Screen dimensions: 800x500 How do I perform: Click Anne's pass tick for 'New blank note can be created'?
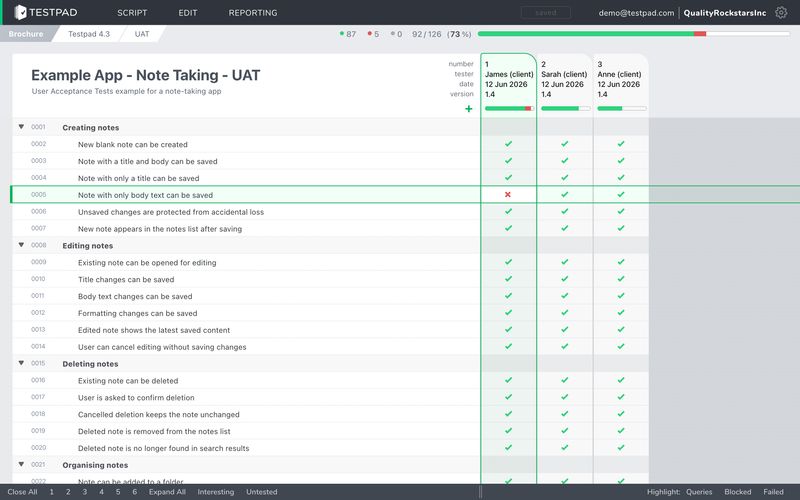pos(620,144)
